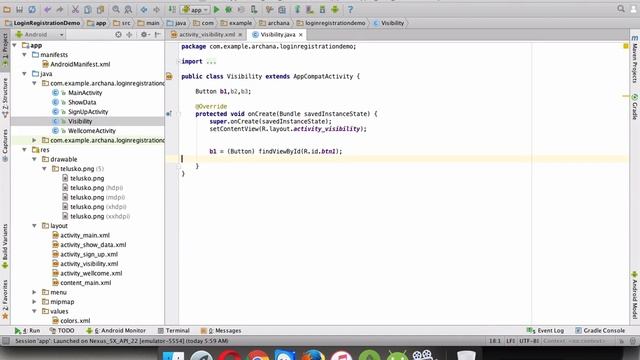Open the Gradle Console button
The image size is (640, 360).
pyautogui.click(x=600, y=331)
